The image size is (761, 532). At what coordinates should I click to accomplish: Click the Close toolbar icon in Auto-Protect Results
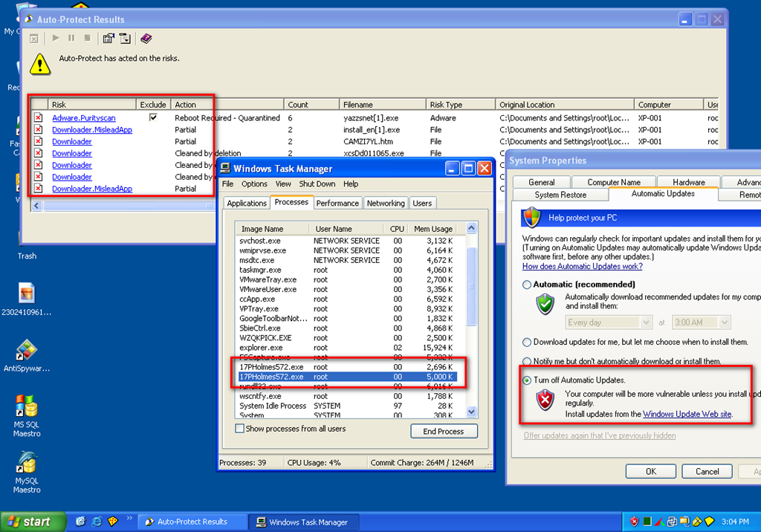click(x=34, y=39)
